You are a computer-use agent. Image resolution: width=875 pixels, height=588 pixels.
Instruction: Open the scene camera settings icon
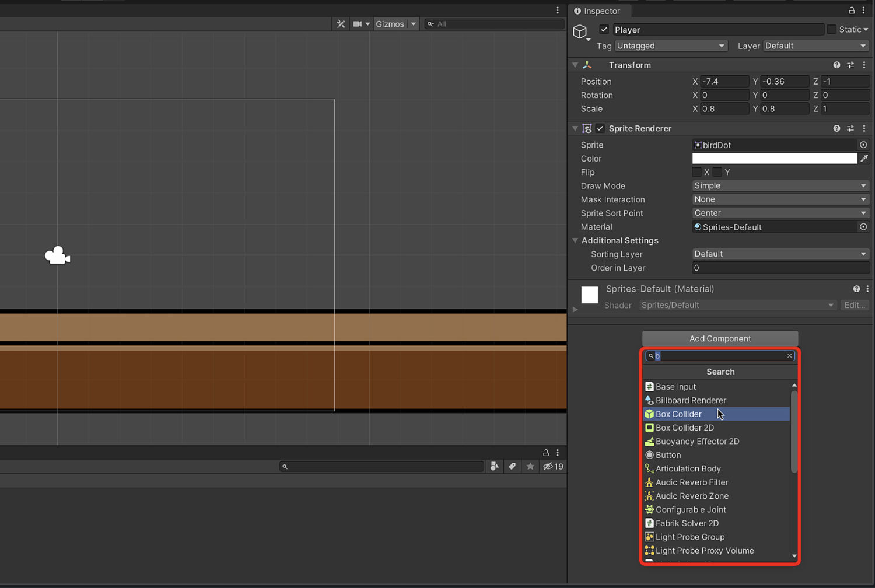358,24
